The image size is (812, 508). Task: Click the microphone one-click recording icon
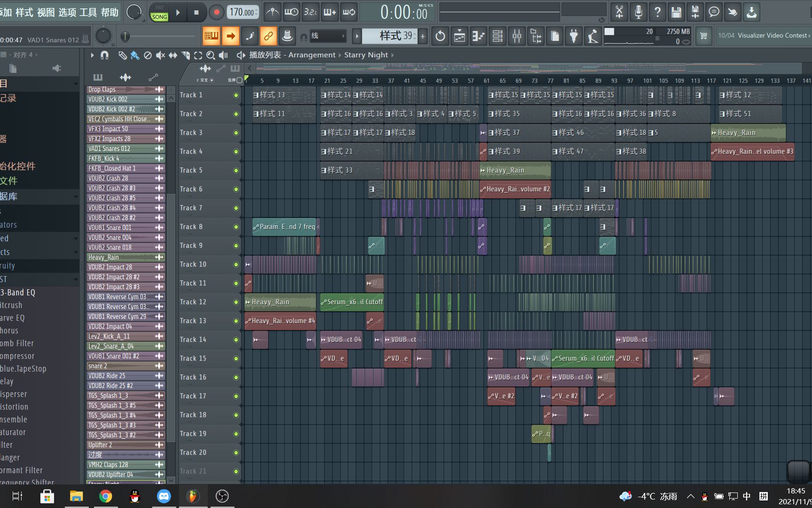tap(638, 12)
